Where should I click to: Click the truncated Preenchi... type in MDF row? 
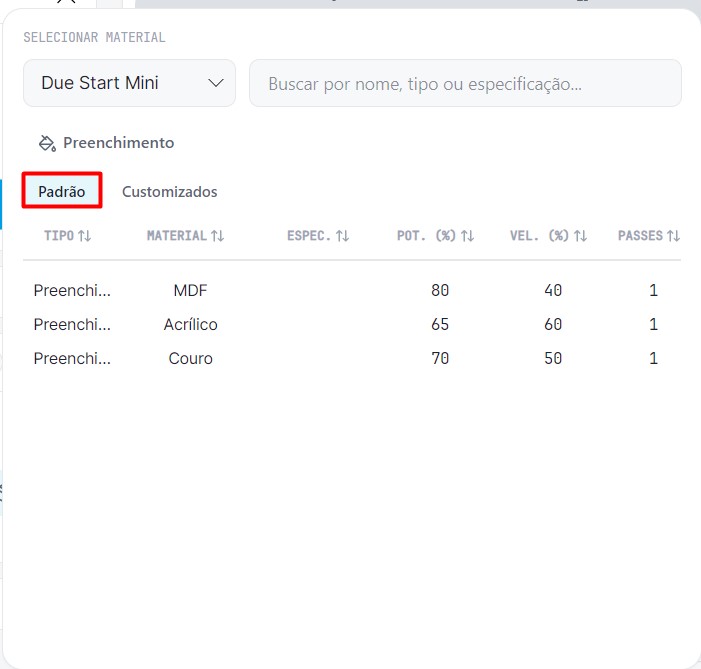(x=72, y=290)
